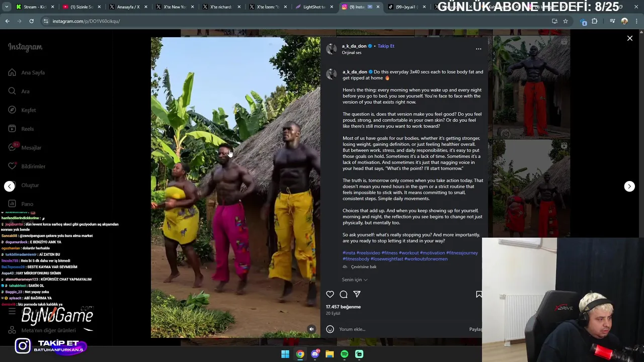The width and height of the screenshot is (644, 362).
Task: Share the post with the paper plane icon
Action: (x=357, y=294)
